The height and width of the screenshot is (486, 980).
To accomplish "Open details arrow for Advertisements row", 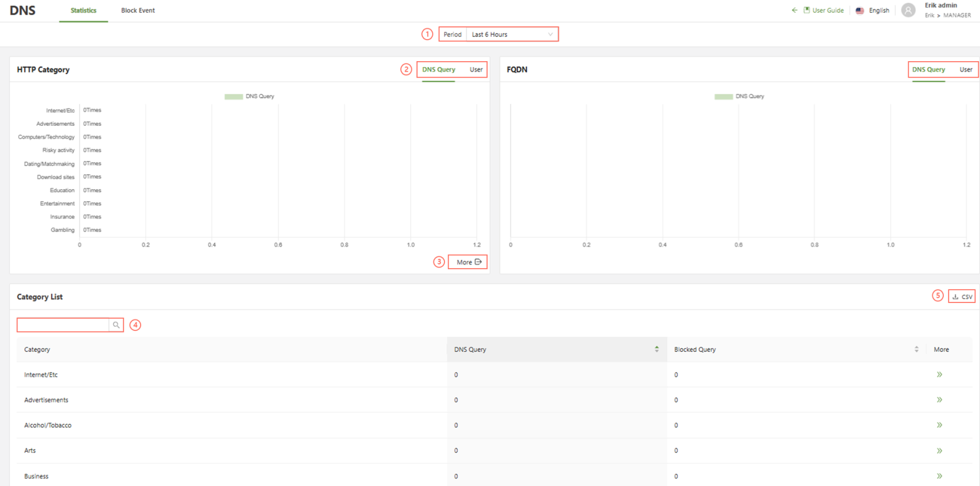I will 939,400.
